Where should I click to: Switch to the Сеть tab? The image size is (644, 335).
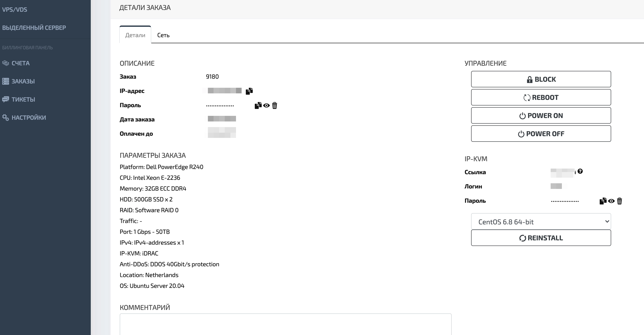(x=163, y=35)
